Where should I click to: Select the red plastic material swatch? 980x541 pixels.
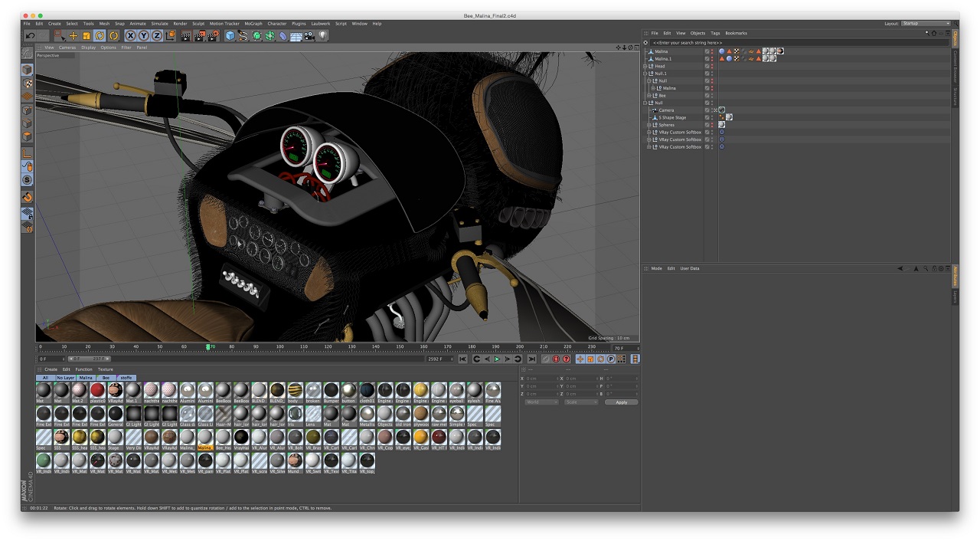pyautogui.click(x=97, y=390)
